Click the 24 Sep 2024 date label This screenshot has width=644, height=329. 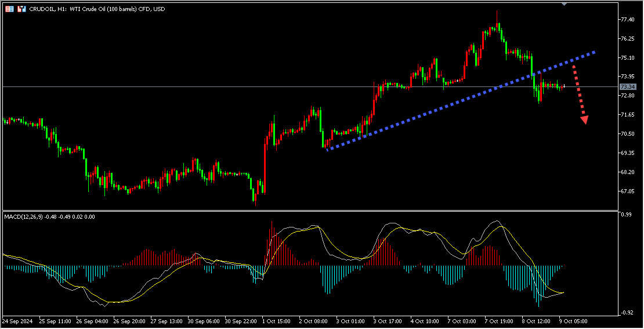(x=16, y=321)
